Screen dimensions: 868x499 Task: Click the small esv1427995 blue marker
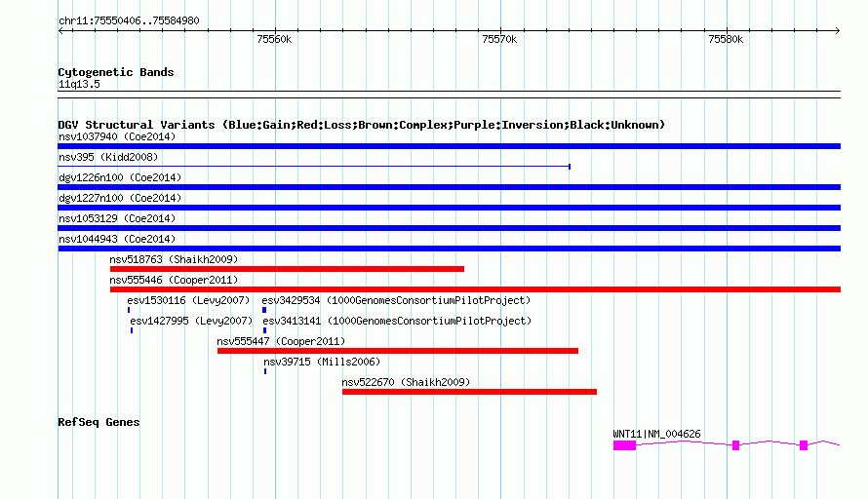(x=132, y=330)
